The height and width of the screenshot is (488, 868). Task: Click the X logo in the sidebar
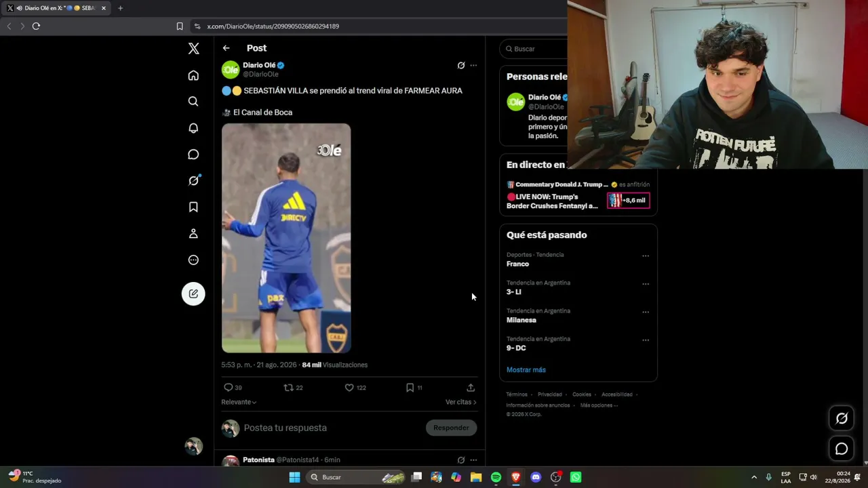point(193,48)
